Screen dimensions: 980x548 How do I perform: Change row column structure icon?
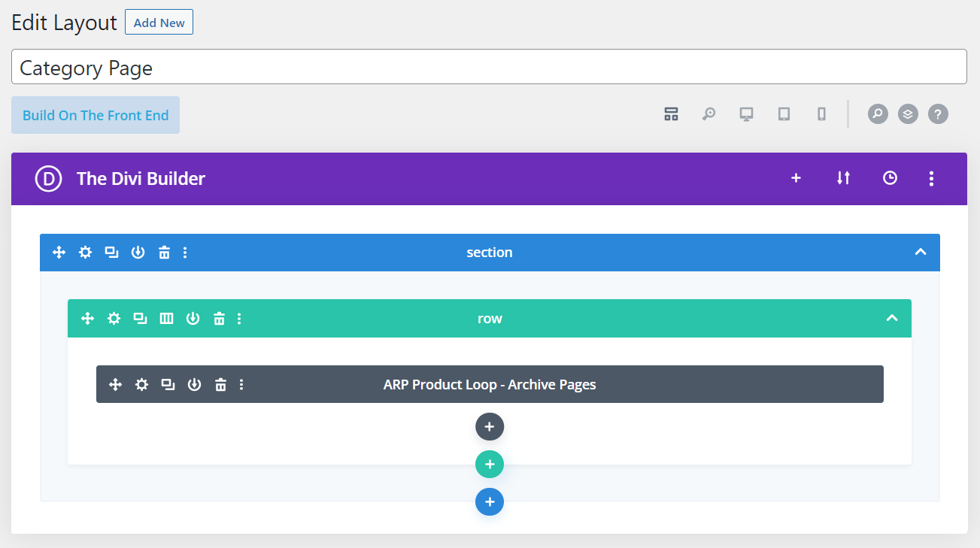(x=166, y=319)
